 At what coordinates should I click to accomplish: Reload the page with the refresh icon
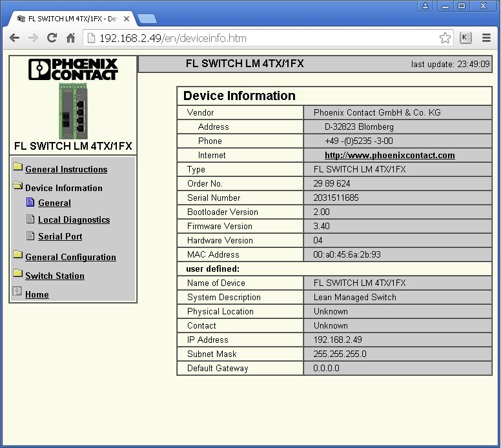pyautogui.click(x=52, y=38)
